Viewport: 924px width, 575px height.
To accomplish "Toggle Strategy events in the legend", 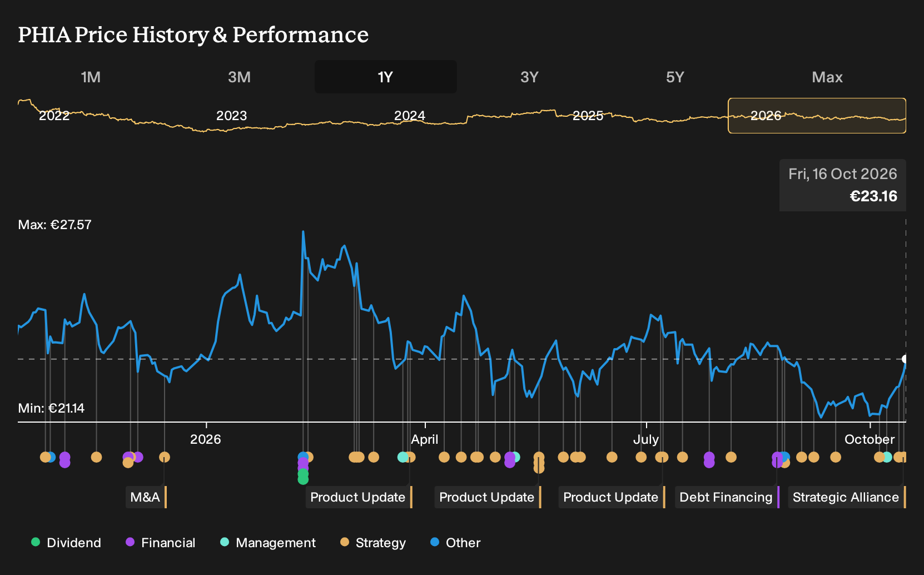I will (x=373, y=543).
